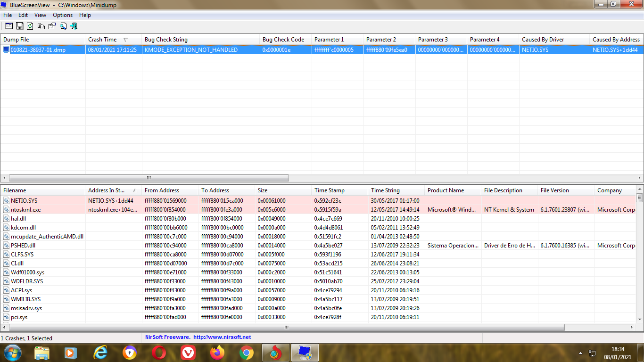
Task: Click the dump file icon beside 010821-38937-01.dmp
Action: (6, 49)
